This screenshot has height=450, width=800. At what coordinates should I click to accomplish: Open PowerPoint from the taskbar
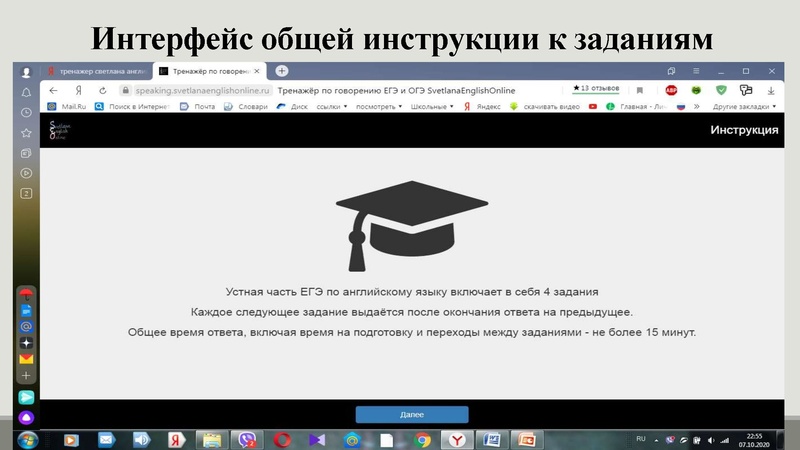point(527,439)
